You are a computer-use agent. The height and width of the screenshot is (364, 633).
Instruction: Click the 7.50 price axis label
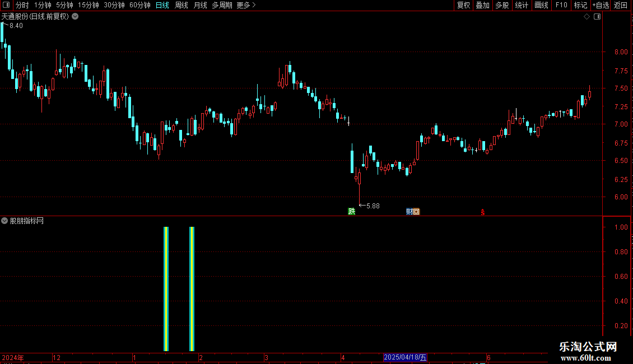click(621, 88)
